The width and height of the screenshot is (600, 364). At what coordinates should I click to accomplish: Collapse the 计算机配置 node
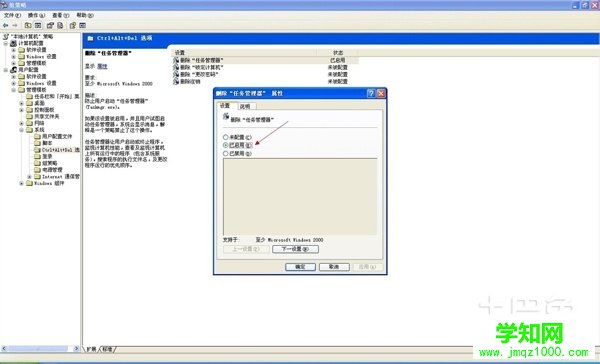6,43
